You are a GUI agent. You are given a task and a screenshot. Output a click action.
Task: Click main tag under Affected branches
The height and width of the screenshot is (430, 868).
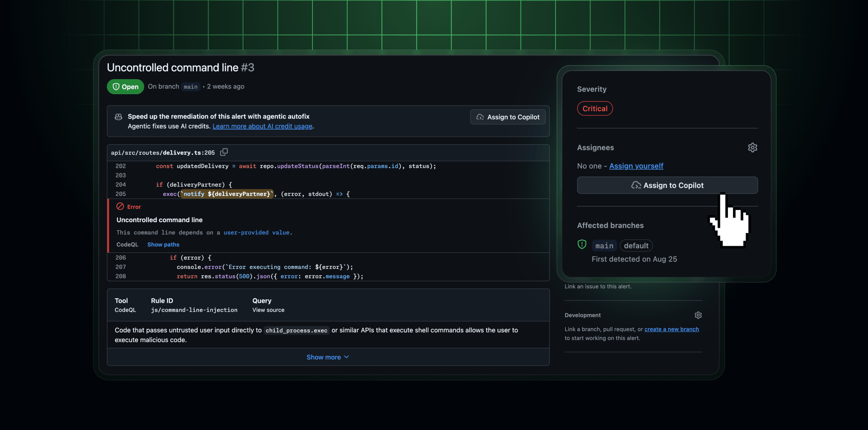[604, 246]
